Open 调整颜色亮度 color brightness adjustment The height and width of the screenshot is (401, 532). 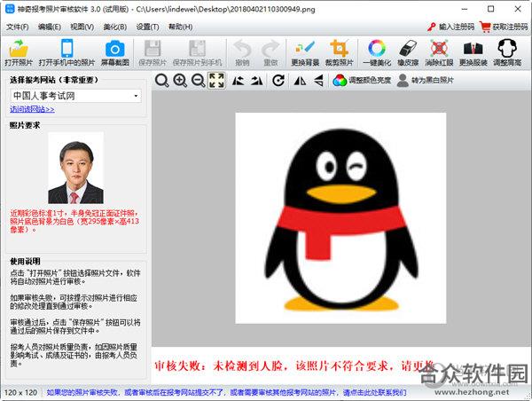[x=362, y=81]
